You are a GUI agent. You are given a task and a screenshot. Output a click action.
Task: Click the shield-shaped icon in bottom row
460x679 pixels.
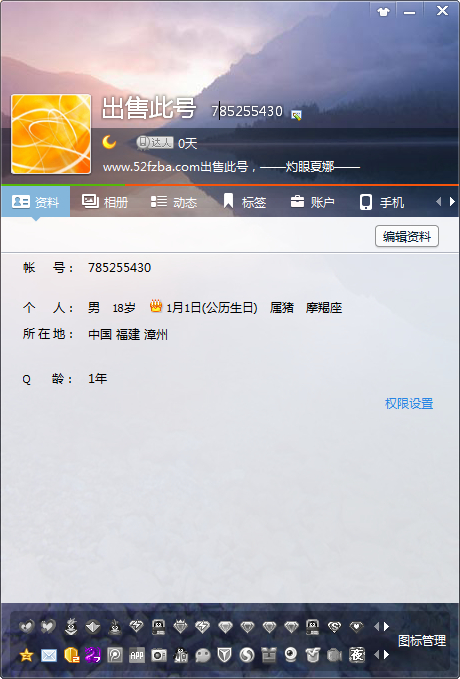pos(224,655)
